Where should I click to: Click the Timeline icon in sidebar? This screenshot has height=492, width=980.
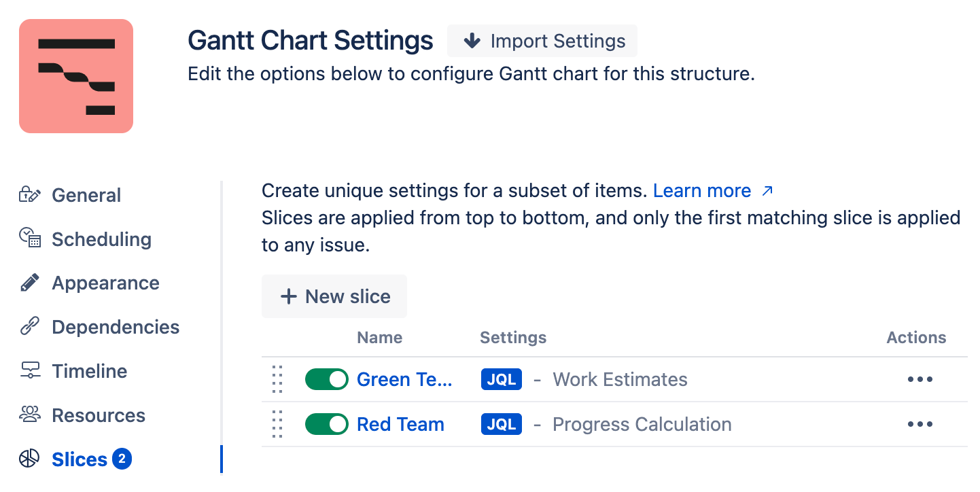coord(30,371)
